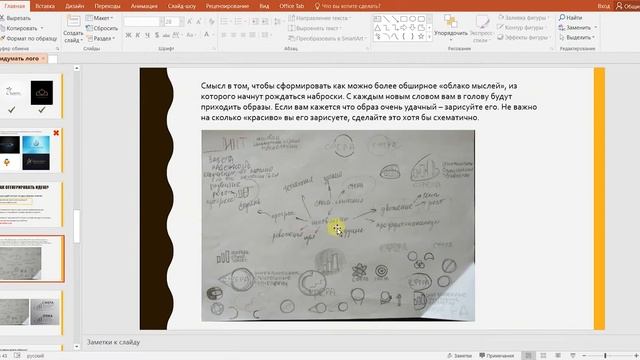
Task: Toggle text shadow (S)
Action: coord(157,35)
